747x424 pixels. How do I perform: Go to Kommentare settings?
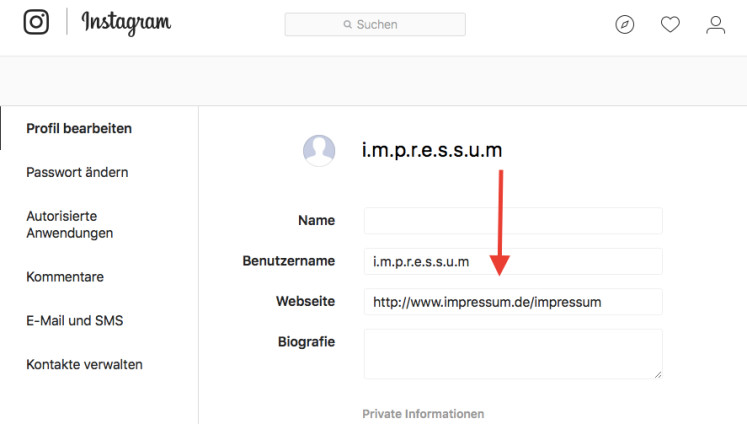click(x=65, y=277)
